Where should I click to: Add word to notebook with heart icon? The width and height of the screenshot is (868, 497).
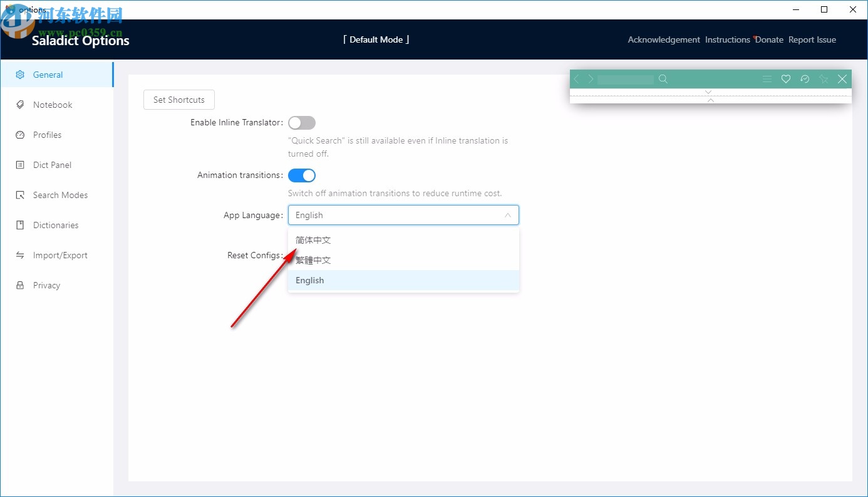[x=786, y=79]
